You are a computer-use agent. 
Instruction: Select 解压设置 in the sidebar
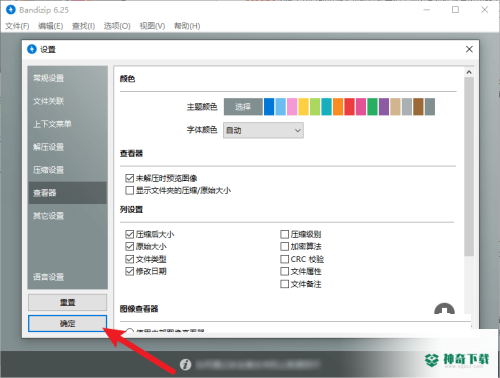pos(68,147)
